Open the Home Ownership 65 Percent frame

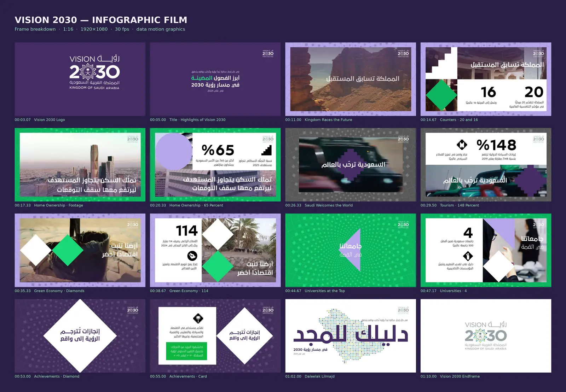(x=215, y=165)
